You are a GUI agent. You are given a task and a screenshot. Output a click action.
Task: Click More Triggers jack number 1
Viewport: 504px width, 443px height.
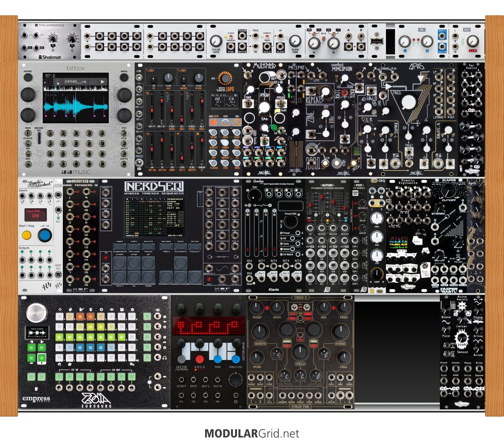point(70,192)
